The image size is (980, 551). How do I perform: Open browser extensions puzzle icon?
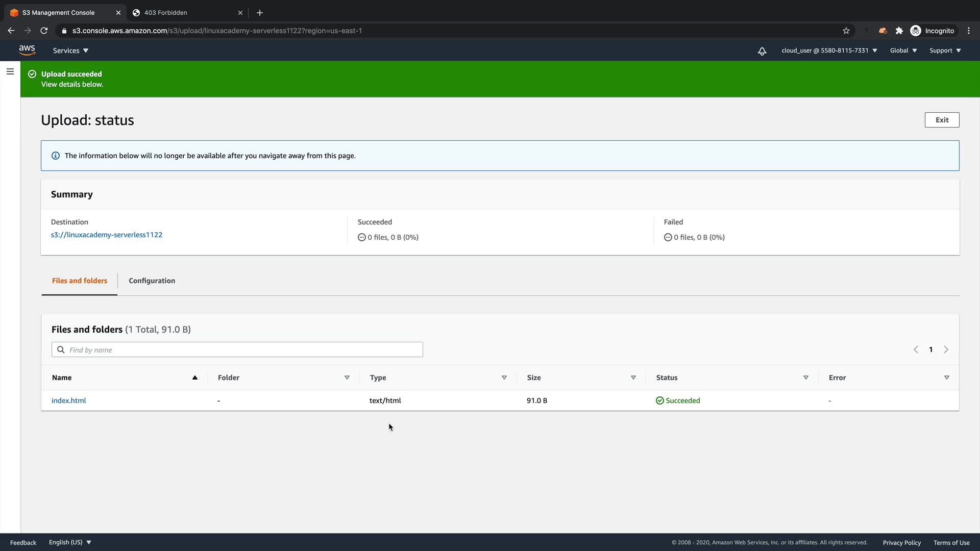[899, 31]
